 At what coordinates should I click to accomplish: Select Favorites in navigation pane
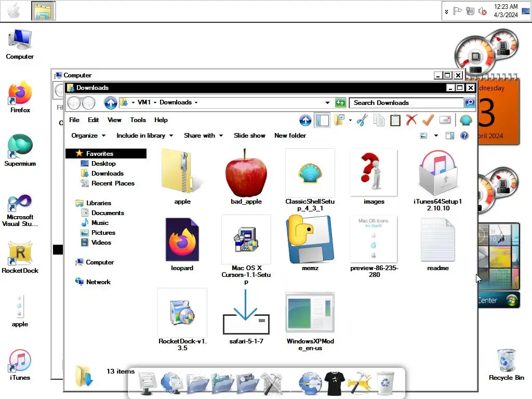[106, 153]
